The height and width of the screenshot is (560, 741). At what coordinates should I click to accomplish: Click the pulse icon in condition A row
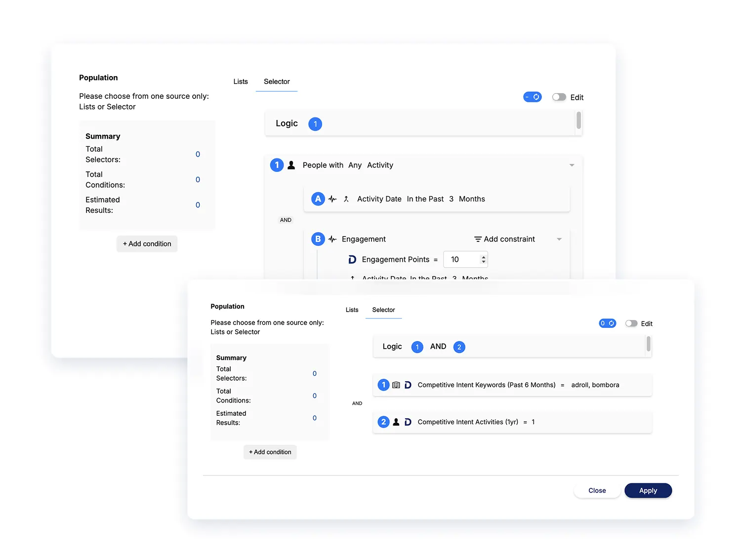332,199
